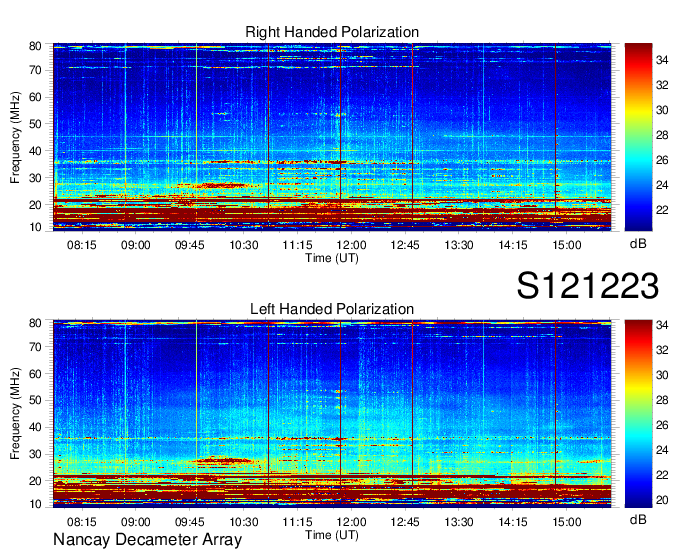The height and width of the screenshot is (552, 680).
Task: Click the 80 MHz tick label on the bottom plot
Action: [36, 323]
